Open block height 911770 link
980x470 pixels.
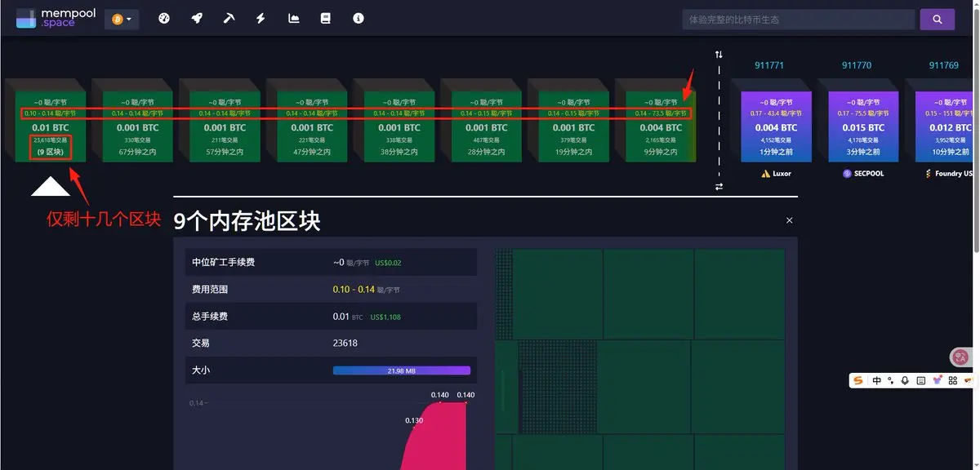pos(857,65)
